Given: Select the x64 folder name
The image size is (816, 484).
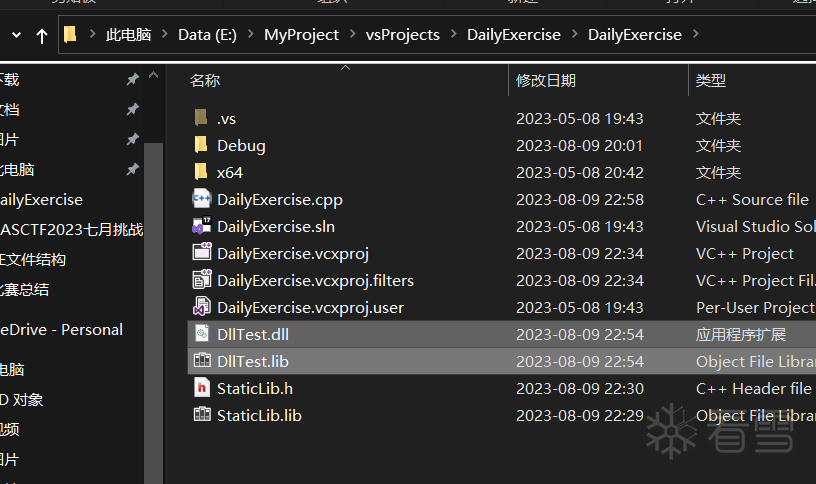Looking at the screenshot, I should (x=230, y=172).
